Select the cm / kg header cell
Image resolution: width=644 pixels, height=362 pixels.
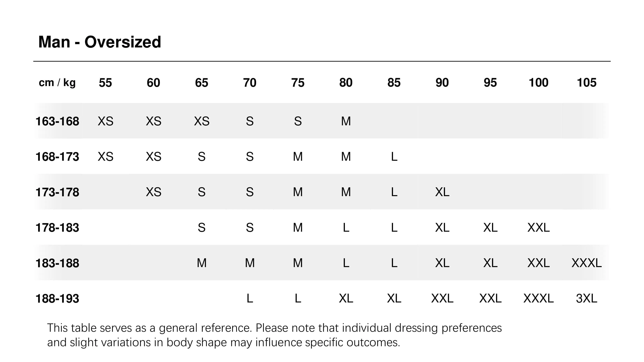[57, 82]
